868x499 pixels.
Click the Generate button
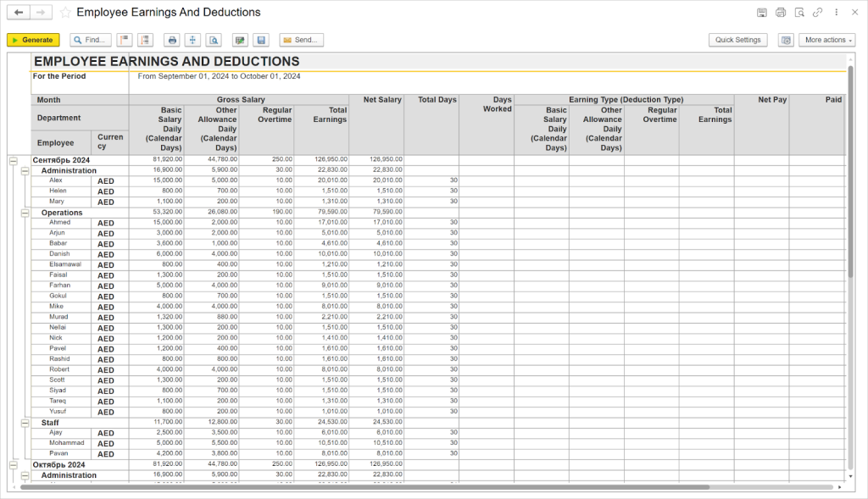tap(33, 39)
